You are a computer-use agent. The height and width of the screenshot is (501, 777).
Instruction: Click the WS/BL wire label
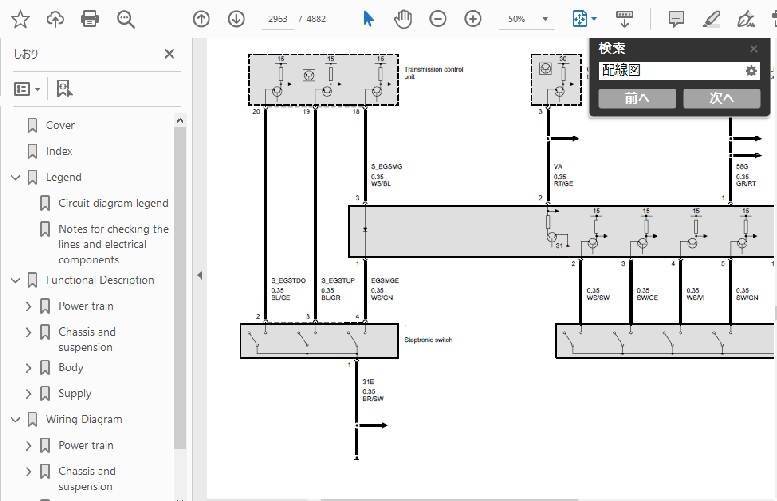381,183
